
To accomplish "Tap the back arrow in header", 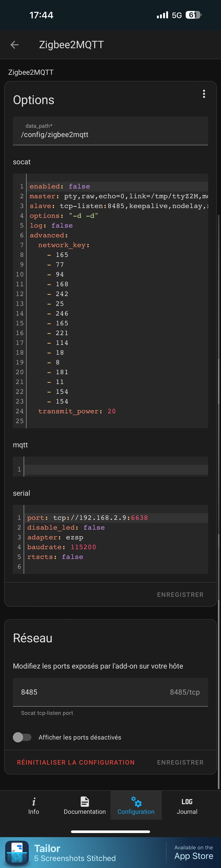I will [14, 44].
